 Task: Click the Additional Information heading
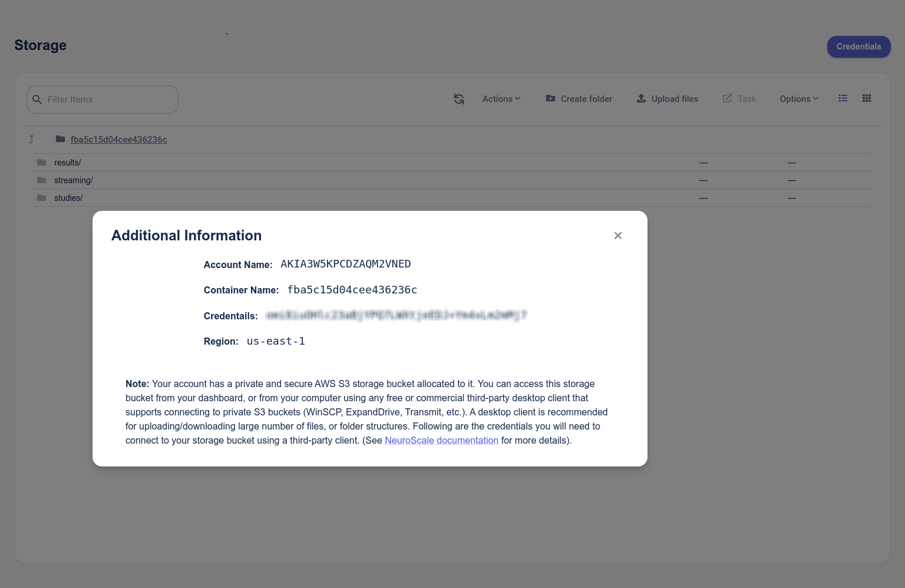(x=187, y=236)
